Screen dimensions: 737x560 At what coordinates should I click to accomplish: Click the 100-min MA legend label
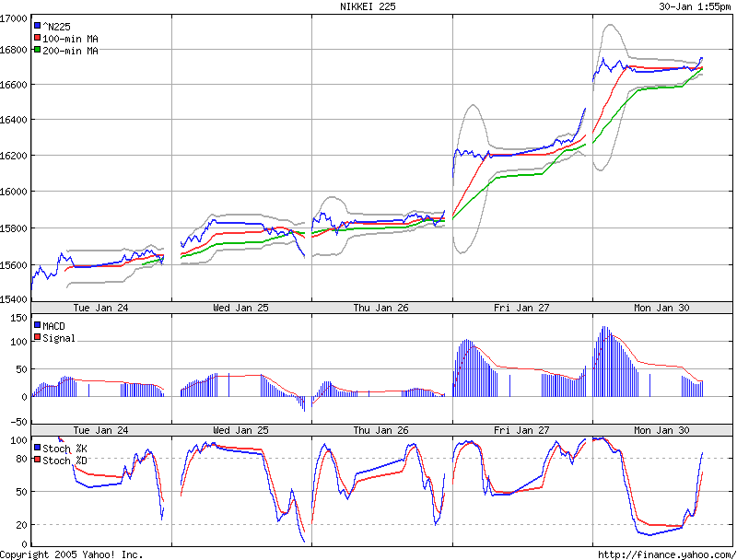71,39
